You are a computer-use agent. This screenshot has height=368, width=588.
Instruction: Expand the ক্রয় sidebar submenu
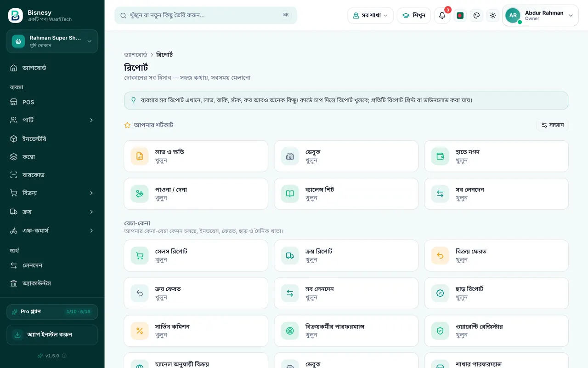[91, 212]
